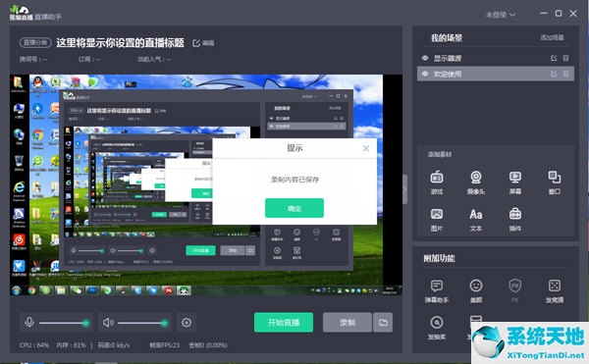The height and width of the screenshot is (364, 589).
Task: Open the danmaku assistant (弹幕助手)
Action: [x=437, y=291]
